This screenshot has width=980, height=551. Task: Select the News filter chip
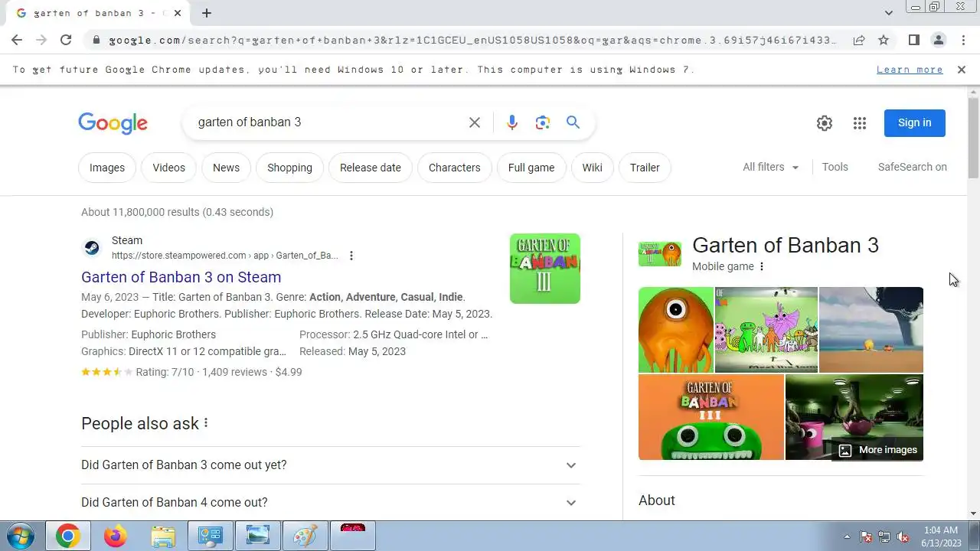(226, 168)
